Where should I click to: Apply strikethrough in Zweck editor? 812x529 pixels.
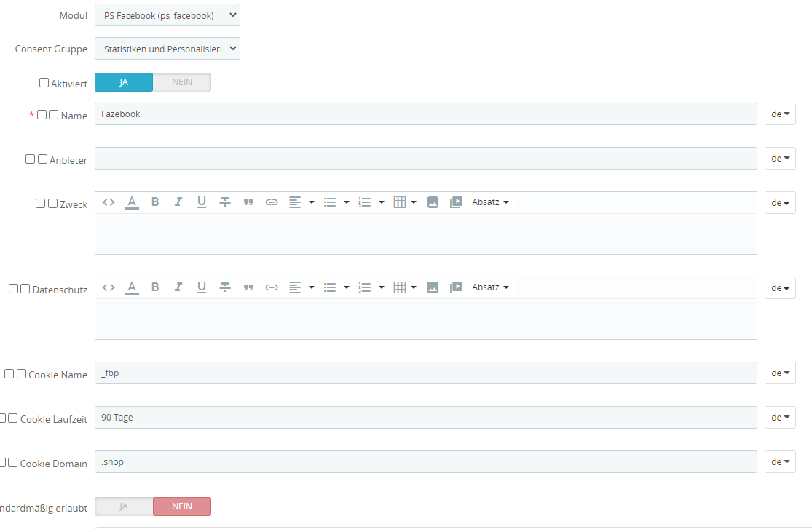pyautogui.click(x=225, y=202)
